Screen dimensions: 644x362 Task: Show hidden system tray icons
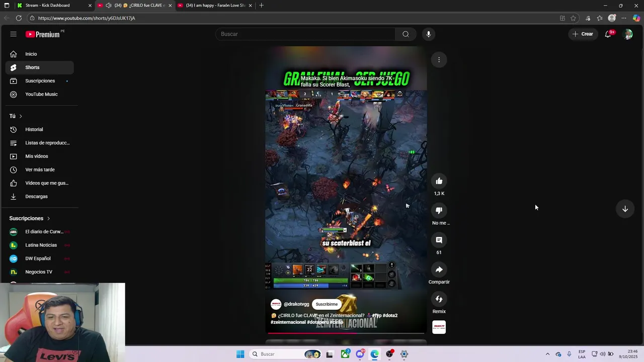[x=547, y=354]
